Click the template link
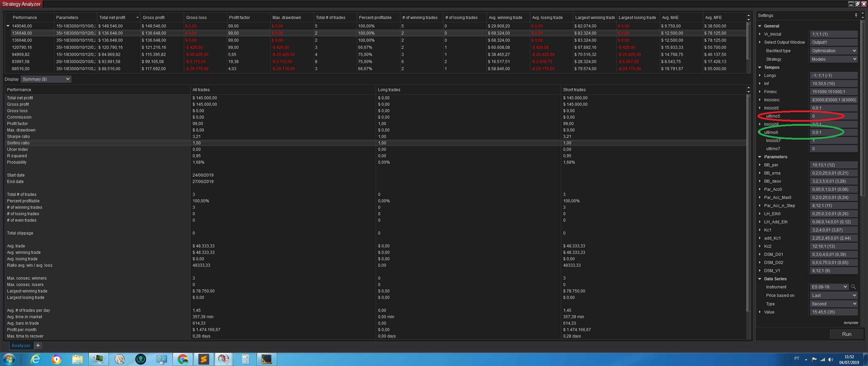Image resolution: width=868 pixels, height=366 pixels. [x=851, y=323]
